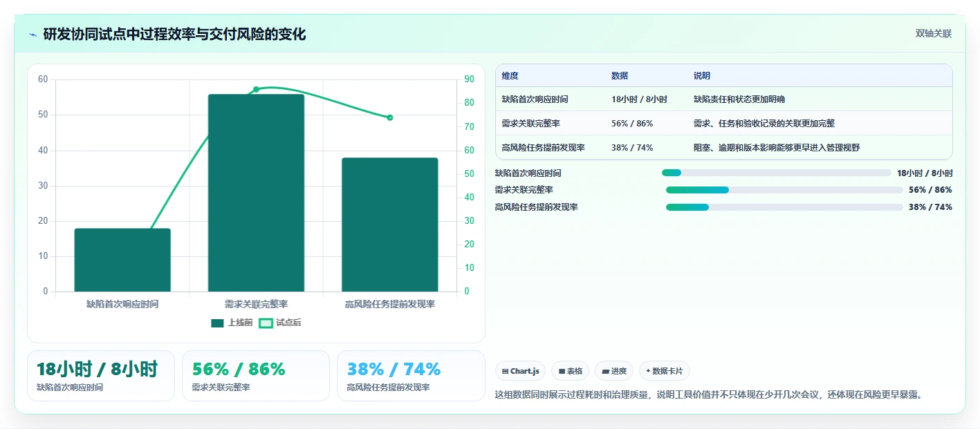Click the 18小时 / 8小时 data card

(101, 376)
